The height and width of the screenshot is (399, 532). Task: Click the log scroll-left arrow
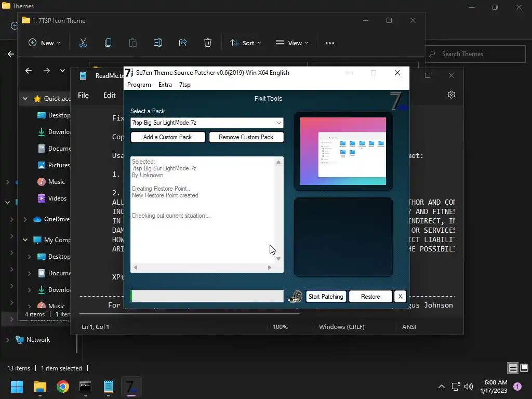point(136,268)
